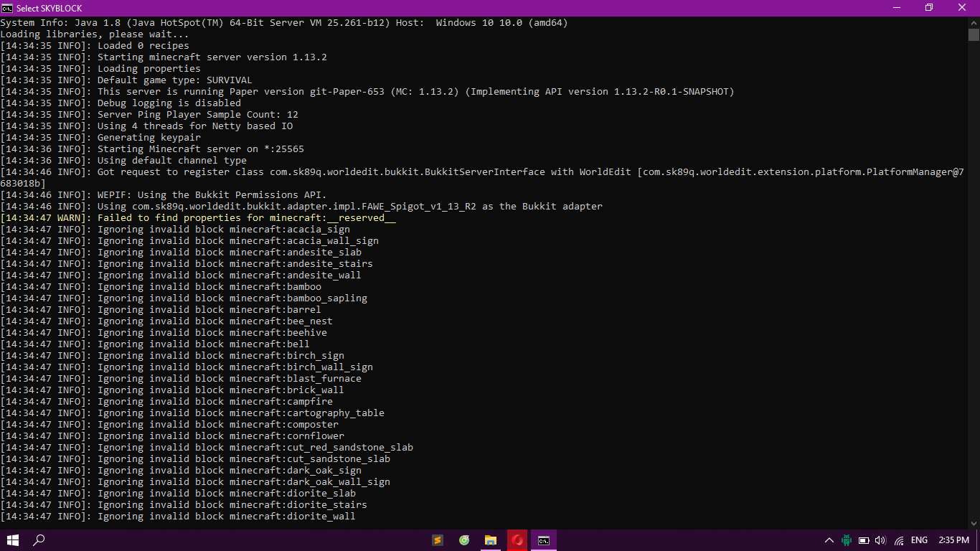Click the 'Select SKYBLOCK' window title
This screenshot has width=980, height=551.
coord(50,8)
